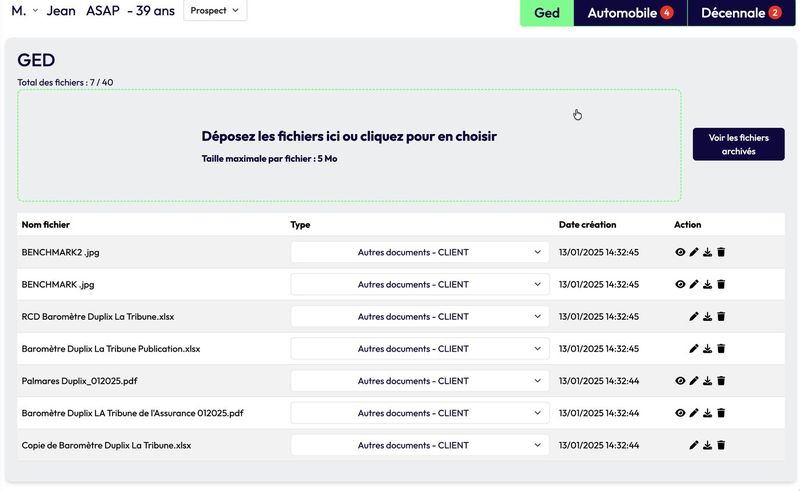
Task: Edit Palmares Duplix_012025.pdf pencil icon
Action: point(694,381)
